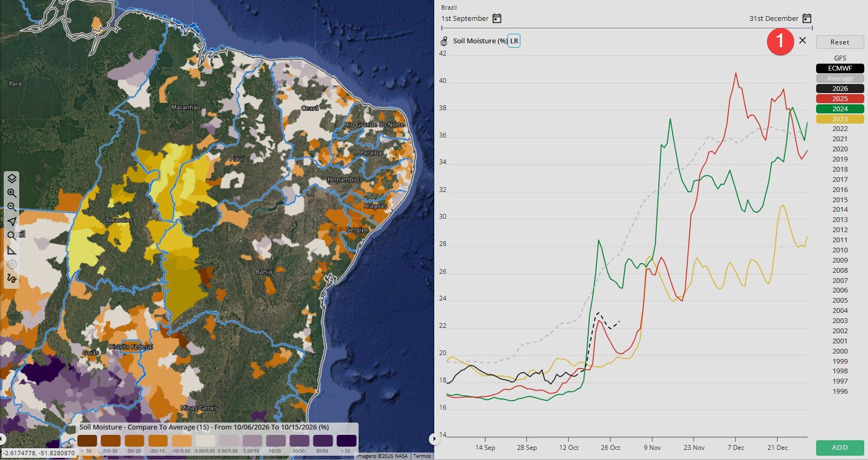The width and height of the screenshot is (868, 460).
Task: Click the '10/20' purple legend swatch
Action: (276, 441)
